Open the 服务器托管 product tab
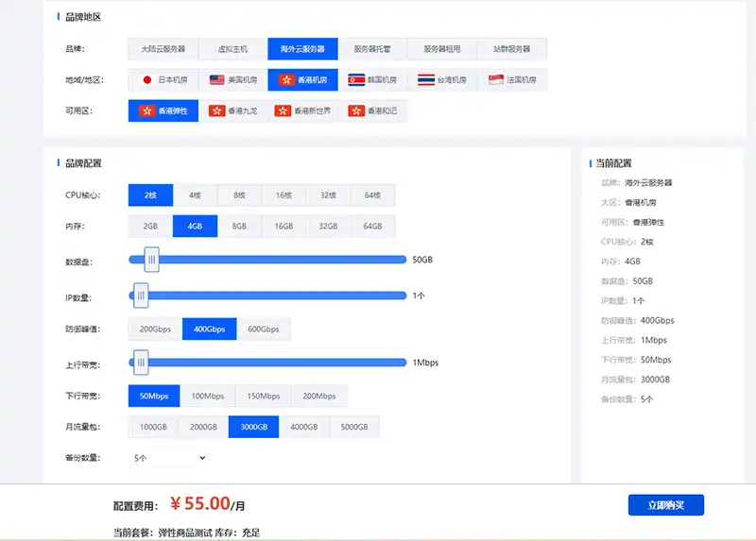This screenshot has width=756, height=541. pos(372,49)
